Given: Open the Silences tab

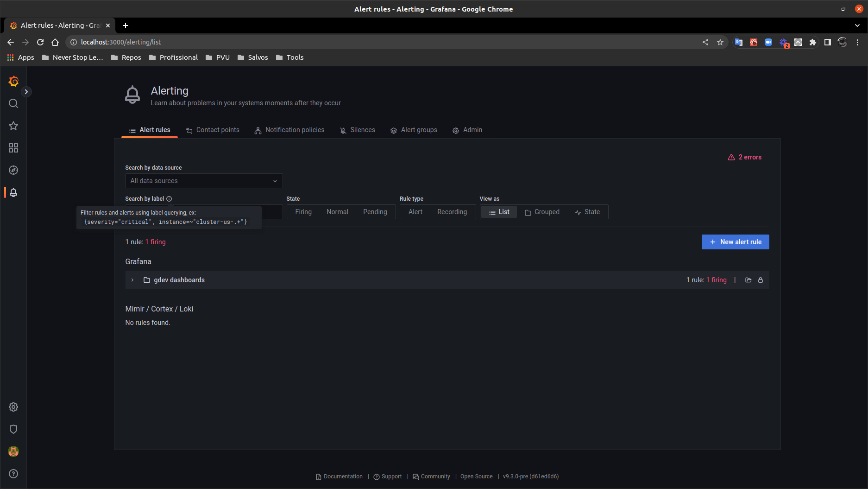Looking at the screenshot, I should (x=362, y=130).
